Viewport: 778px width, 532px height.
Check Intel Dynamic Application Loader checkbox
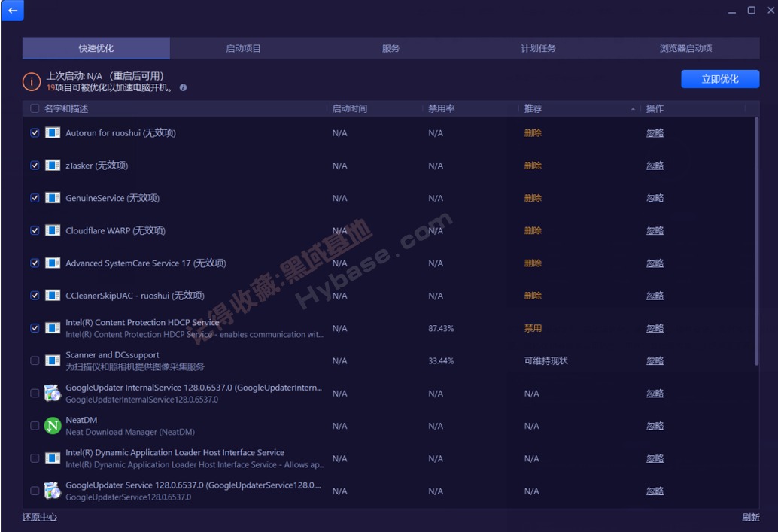tap(35, 458)
